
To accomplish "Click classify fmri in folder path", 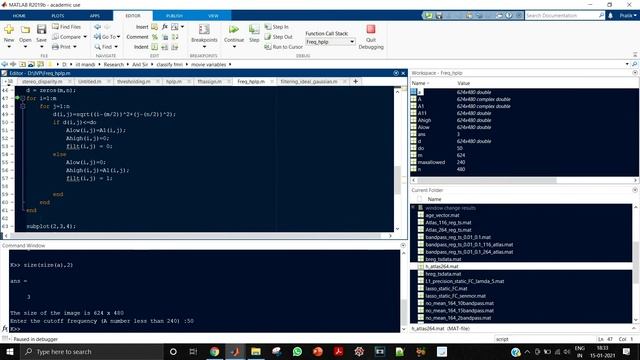I will (x=169, y=64).
